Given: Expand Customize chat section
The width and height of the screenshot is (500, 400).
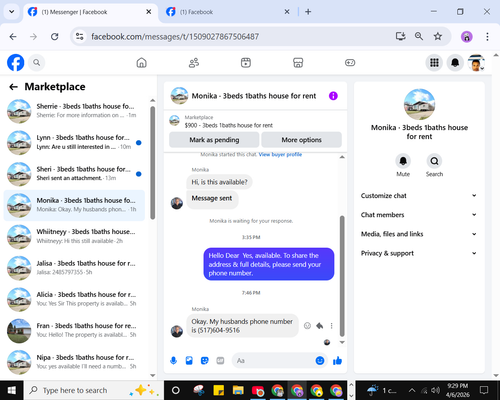Looking at the screenshot, I should (x=419, y=196).
